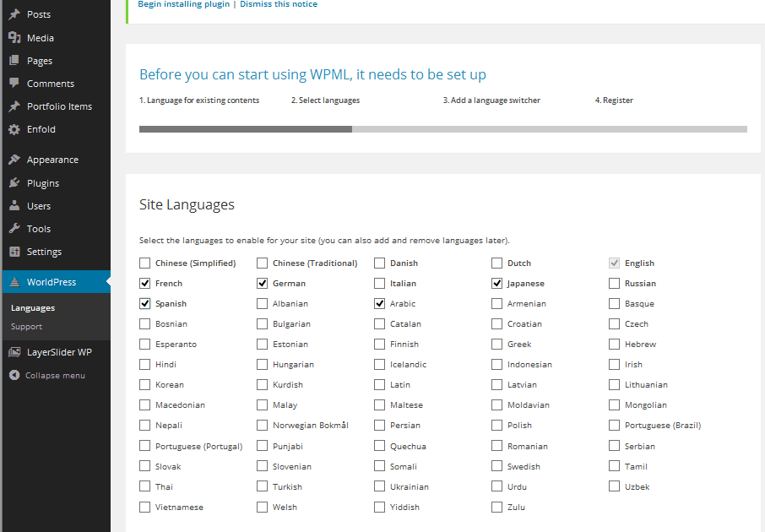Click the LayerSlider WP icon
This screenshot has height=532, width=765.
point(14,352)
